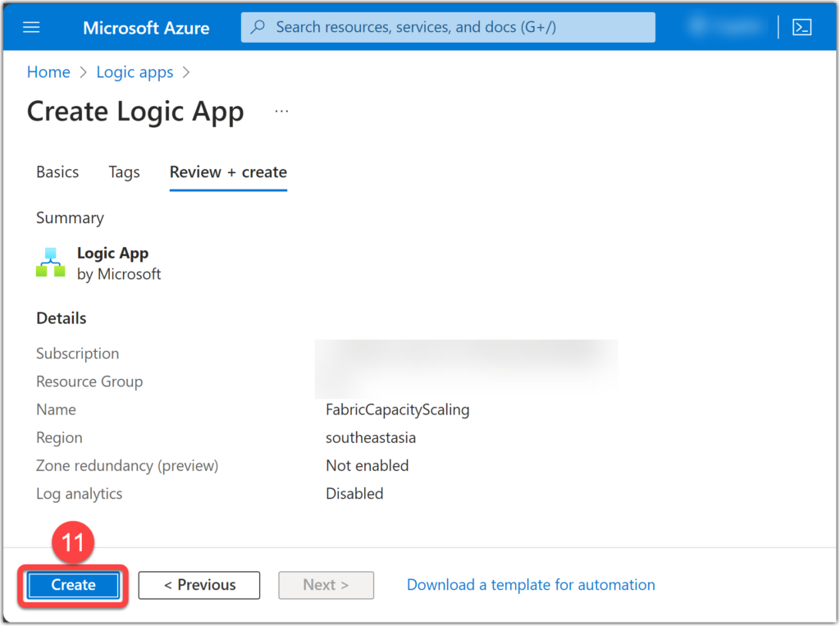Select the FabricCapacityScaling name value
The image size is (840, 626).
pyautogui.click(x=398, y=409)
